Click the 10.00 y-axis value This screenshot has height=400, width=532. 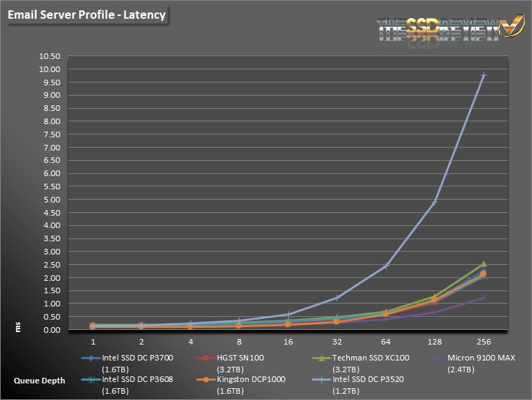click(x=50, y=69)
